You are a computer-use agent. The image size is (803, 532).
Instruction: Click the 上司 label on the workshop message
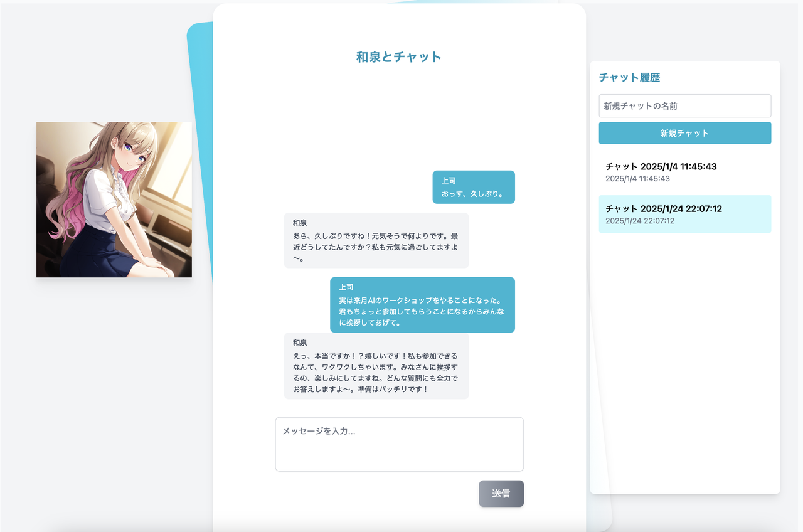point(346,287)
